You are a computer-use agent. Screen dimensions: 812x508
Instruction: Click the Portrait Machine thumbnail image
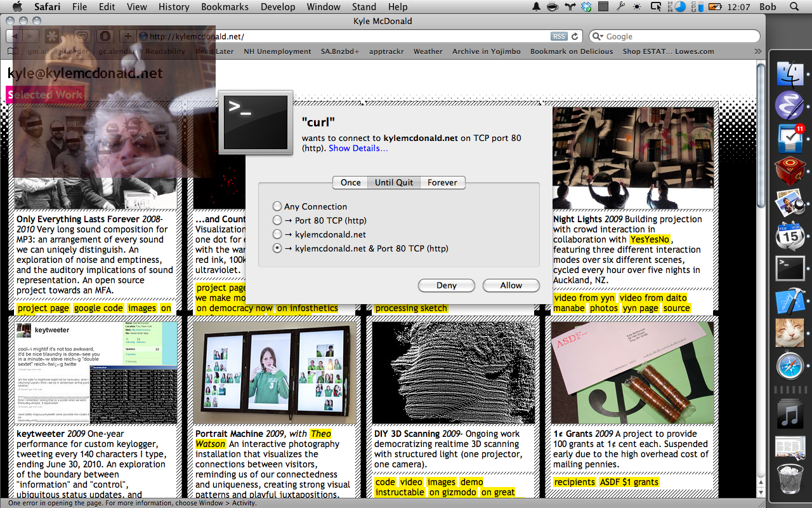coord(272,373)
